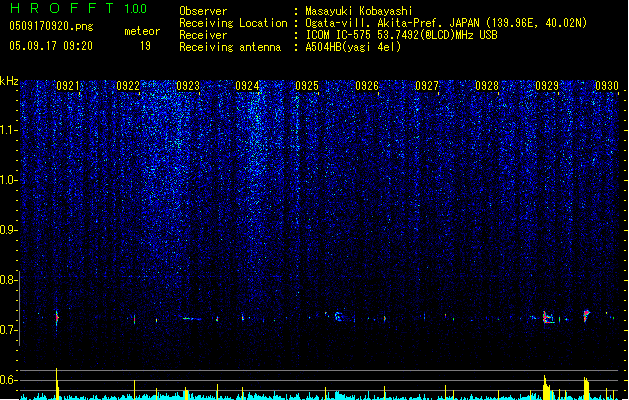Click the 0.8 kHz axis label

[8, 280]
